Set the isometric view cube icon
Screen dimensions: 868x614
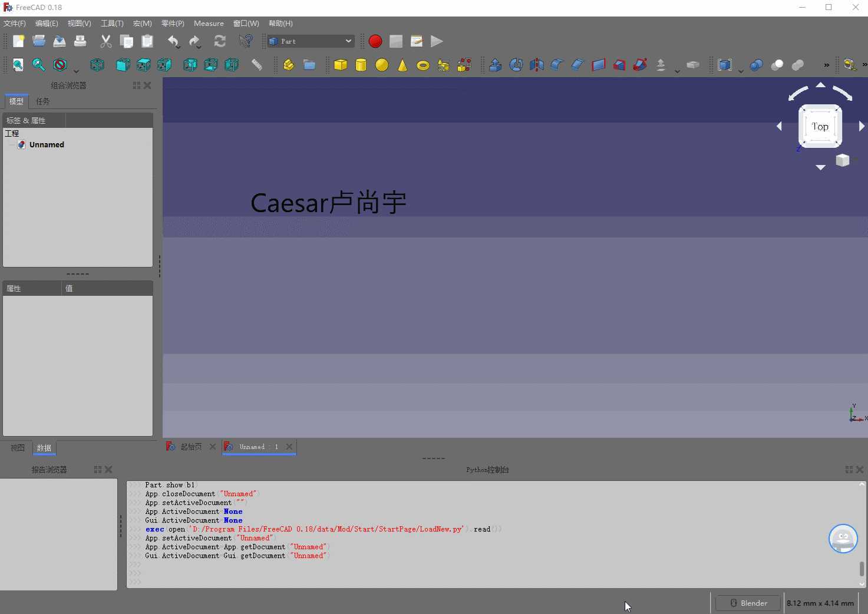pyautogui.click(x=97, y=65)
